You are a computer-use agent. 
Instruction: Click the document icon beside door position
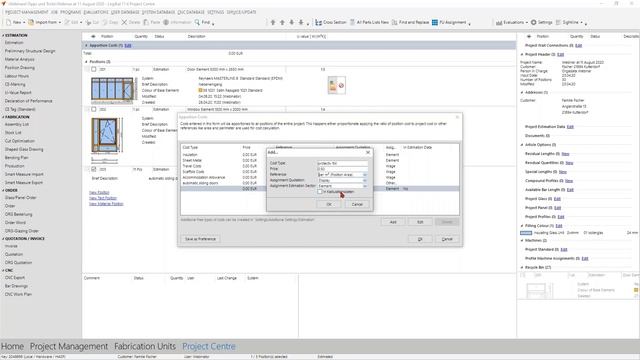(x=337, y=85)
